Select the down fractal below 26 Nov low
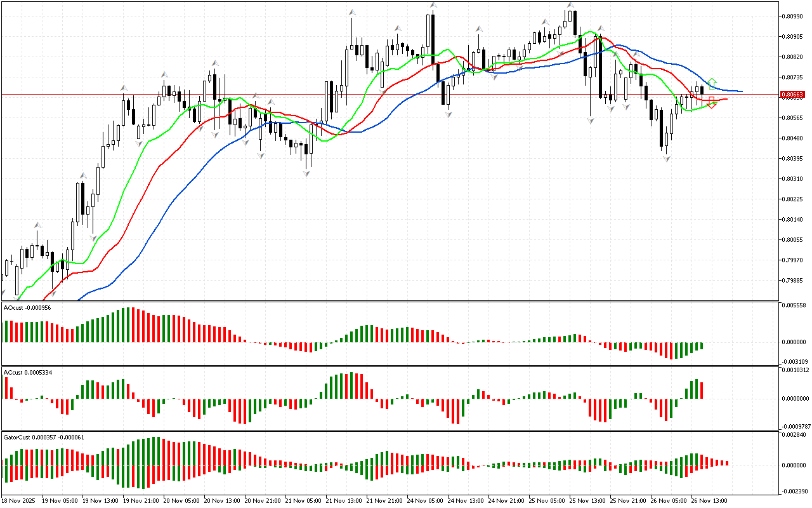 [667, 159]
